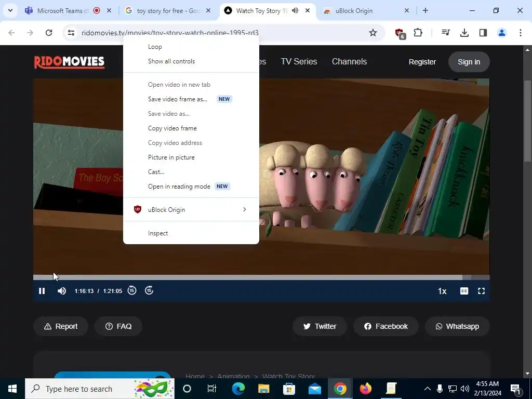Select Copy video frame menu entry
Image resolution: width=532 pixels, height=399 pixels.
click(x=191, y=128)
